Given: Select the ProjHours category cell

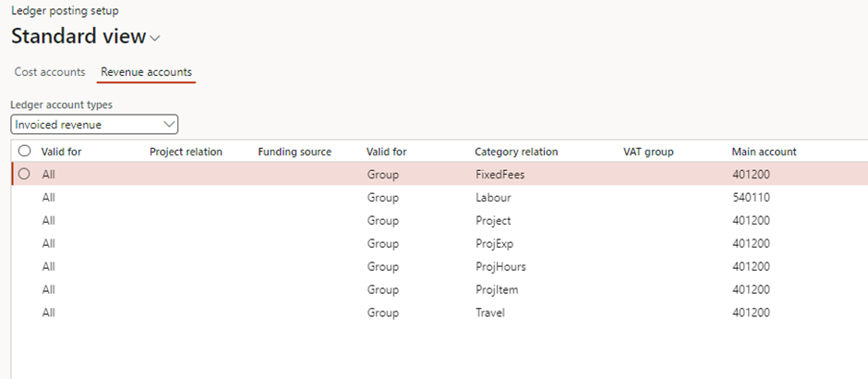Looking at the screenshot, I should point(500,266).
